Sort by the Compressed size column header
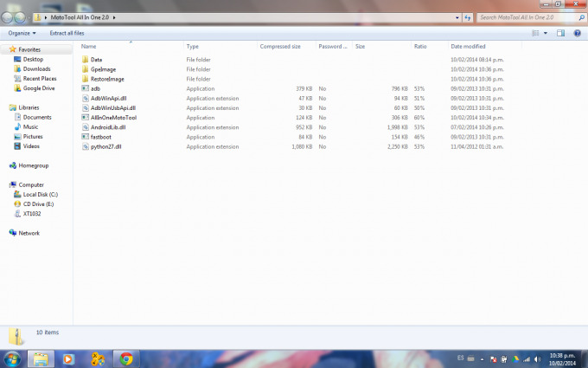588x368 pixels. [280, 46]
